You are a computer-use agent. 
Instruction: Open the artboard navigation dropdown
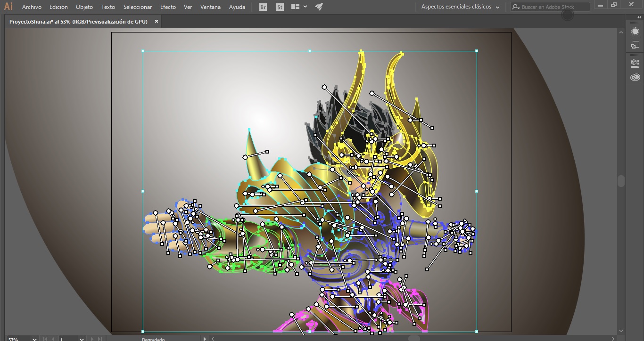pos(82,339)
